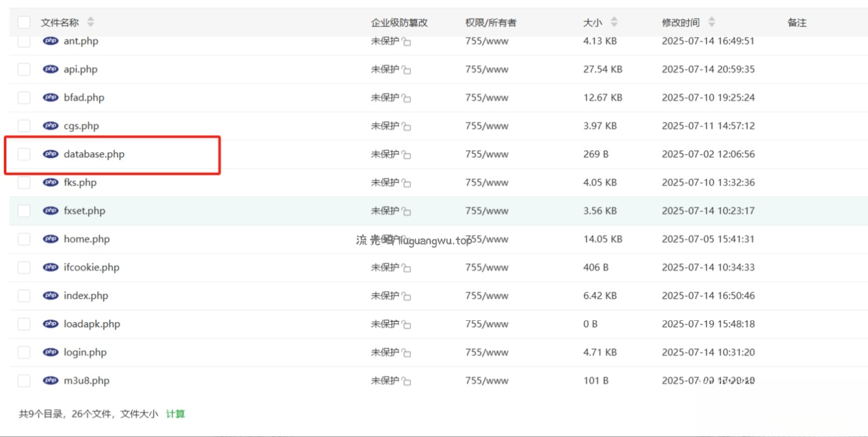The height and width of the screenshot is (437, 868).
Task: Check the select-all checkbox in the header
Action: click(x=23, y=21)
